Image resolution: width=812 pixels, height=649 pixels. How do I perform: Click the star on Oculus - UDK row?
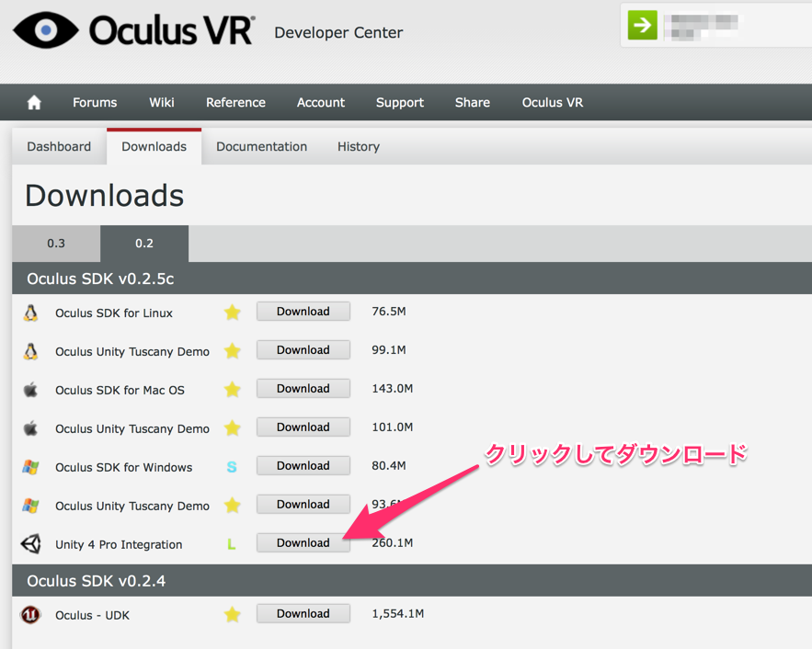click(x=233, y=614)
